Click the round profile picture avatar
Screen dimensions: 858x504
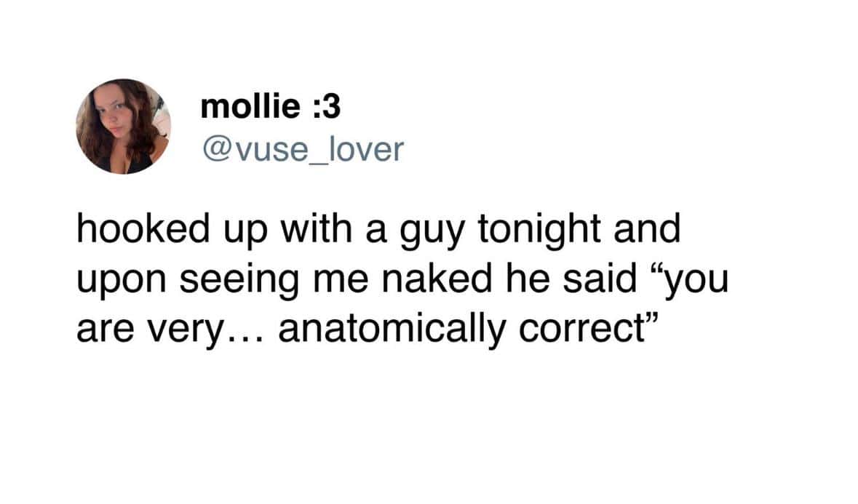tap(123, 127)
